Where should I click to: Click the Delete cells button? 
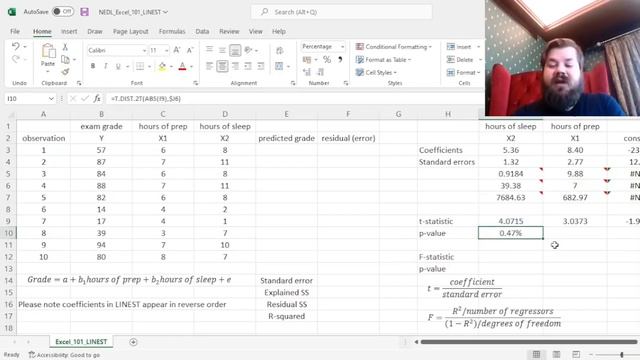(460, 60)
